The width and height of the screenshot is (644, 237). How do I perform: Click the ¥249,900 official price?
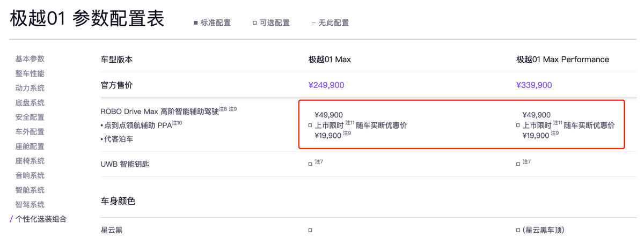pos(326,85)
